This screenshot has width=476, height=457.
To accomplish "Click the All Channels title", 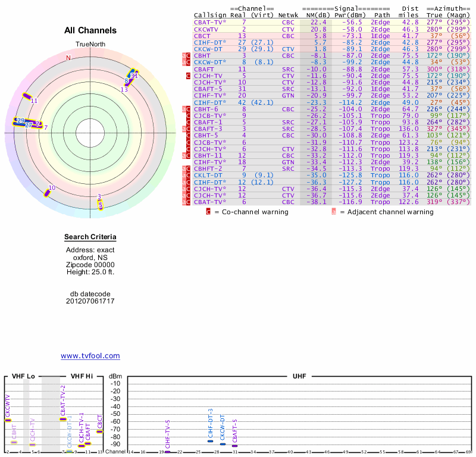I will click(x=90, y=30).
